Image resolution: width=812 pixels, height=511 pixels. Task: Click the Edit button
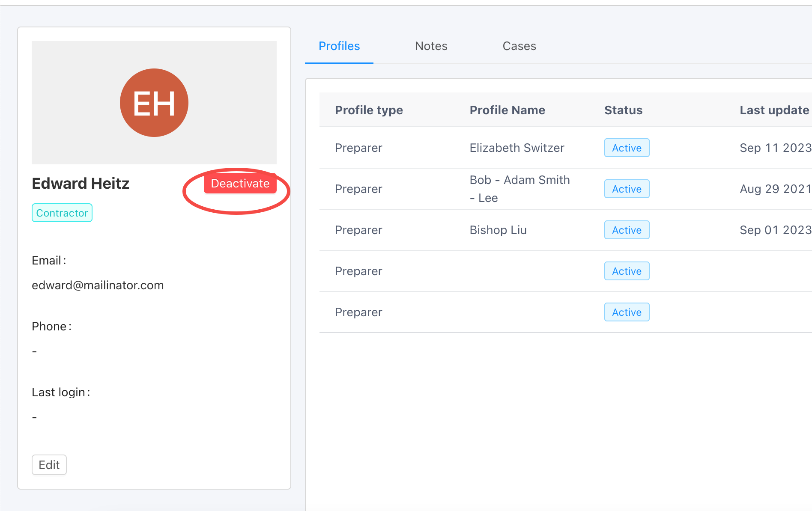[x=49, y=465]
